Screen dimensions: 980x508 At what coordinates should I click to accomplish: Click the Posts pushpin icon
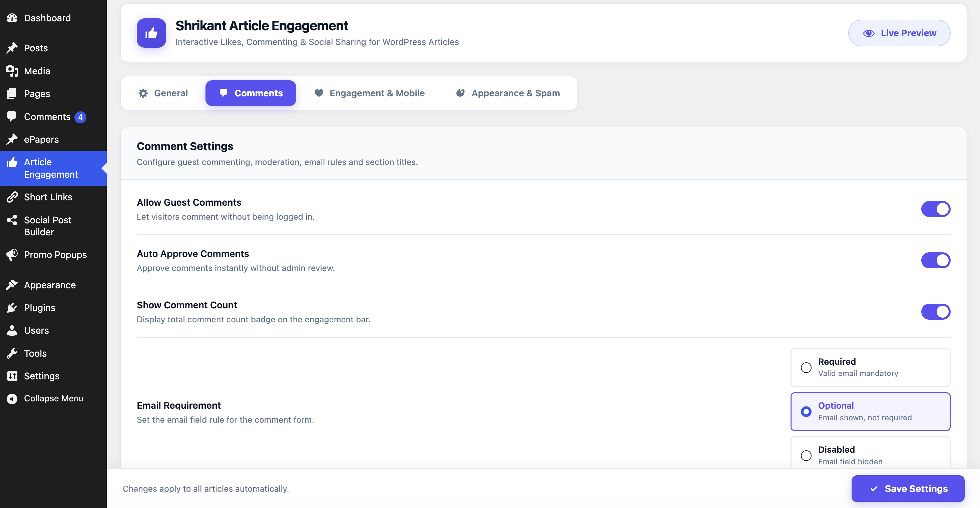click(x=12, y=48)
